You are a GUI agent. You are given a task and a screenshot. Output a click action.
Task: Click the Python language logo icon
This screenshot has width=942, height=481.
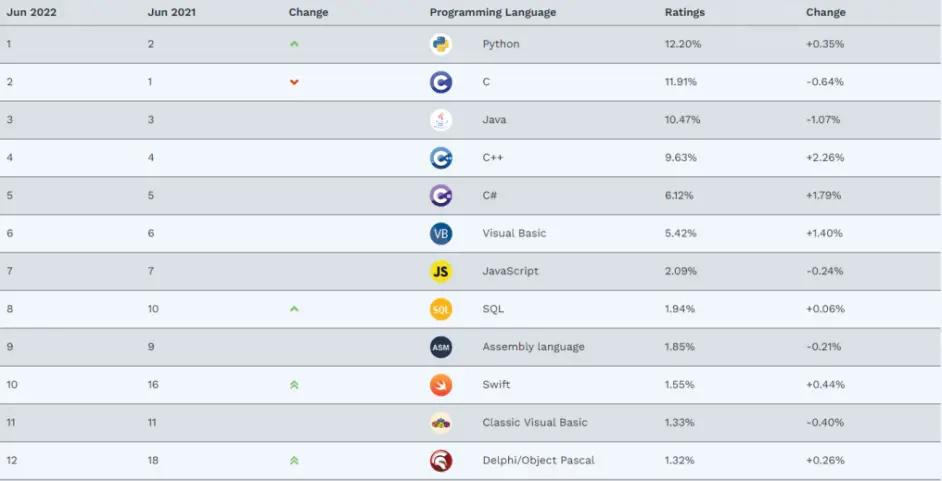441,44
